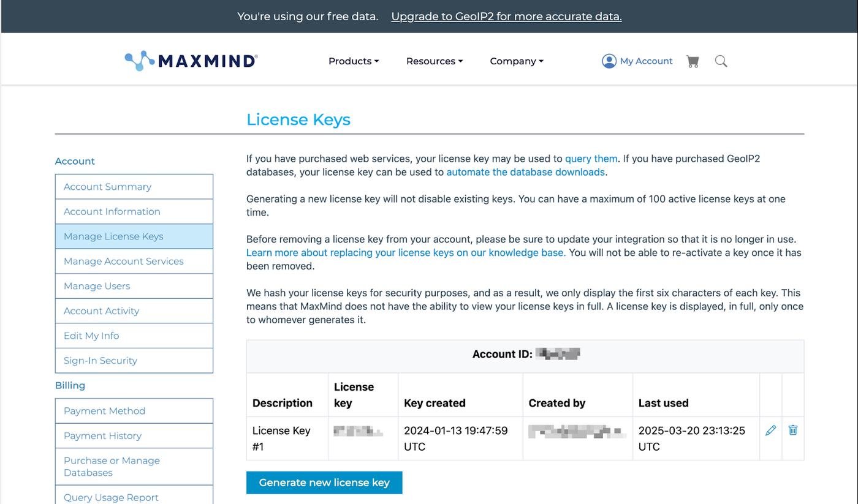The height and width of the screenshot is (504, 858).
Task: Click the '2025-03-20 23:13:25 UTC' last used cell
Action: click(696, 438)
